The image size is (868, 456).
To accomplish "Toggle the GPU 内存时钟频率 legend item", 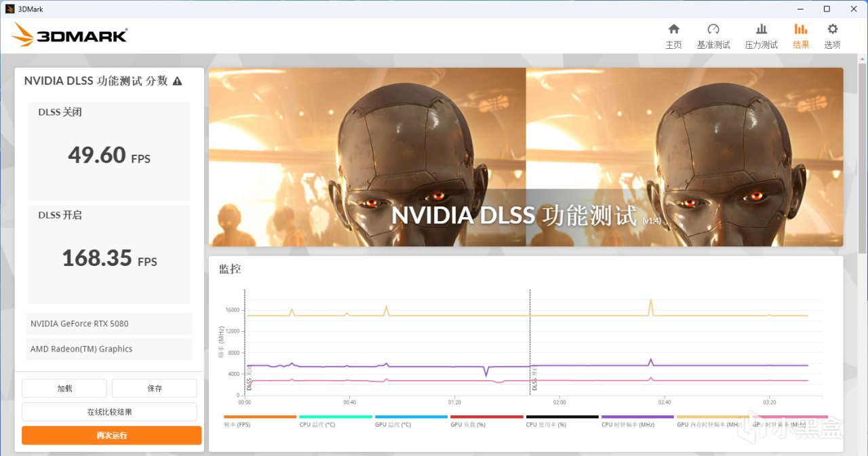I will pos(713,420).
